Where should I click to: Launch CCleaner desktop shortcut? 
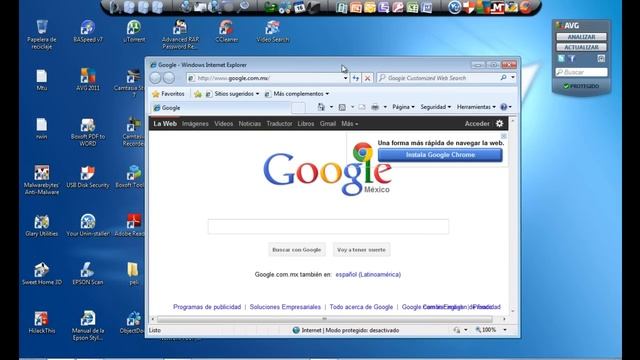227,31
